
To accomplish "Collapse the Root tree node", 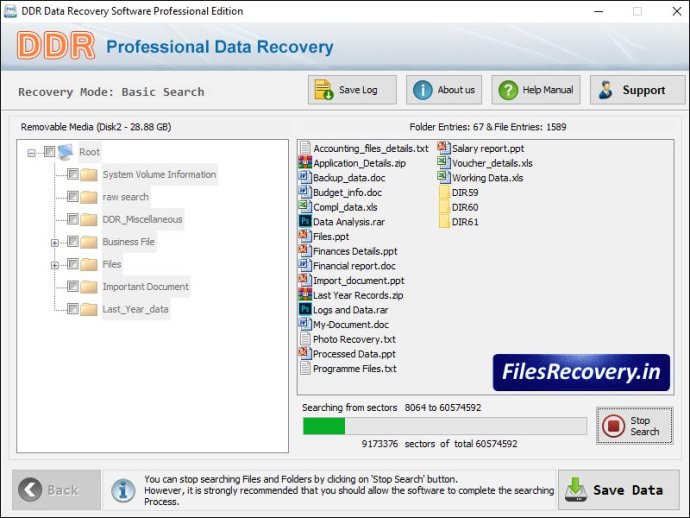I will click(31, 153).
